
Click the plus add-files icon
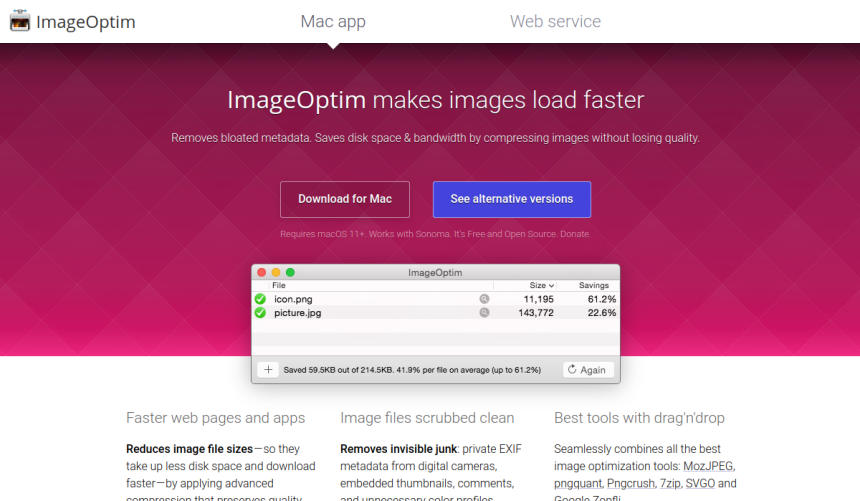(268, 370)
